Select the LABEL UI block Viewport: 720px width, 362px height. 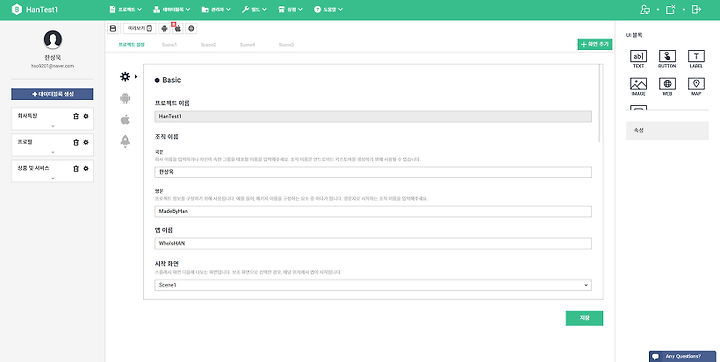[x=696, y=59]
